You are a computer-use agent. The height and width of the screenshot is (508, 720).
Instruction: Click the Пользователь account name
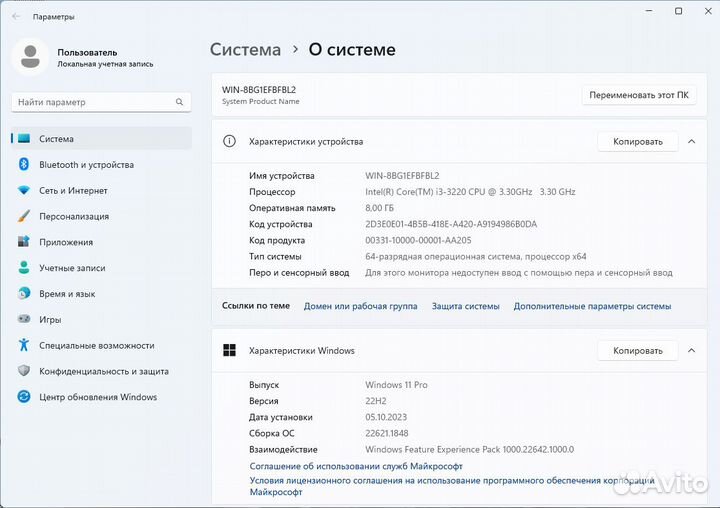click(x=87, y=52)
